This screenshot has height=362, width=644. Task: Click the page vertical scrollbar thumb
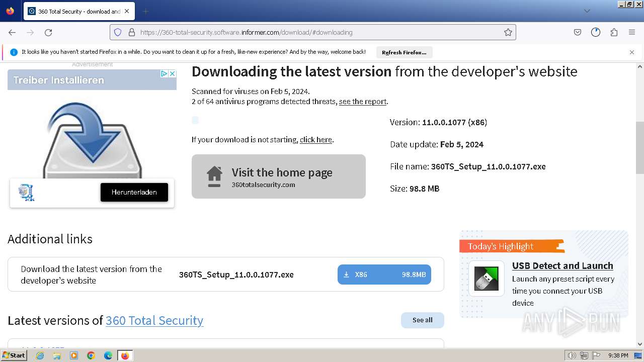coord(640,147)
